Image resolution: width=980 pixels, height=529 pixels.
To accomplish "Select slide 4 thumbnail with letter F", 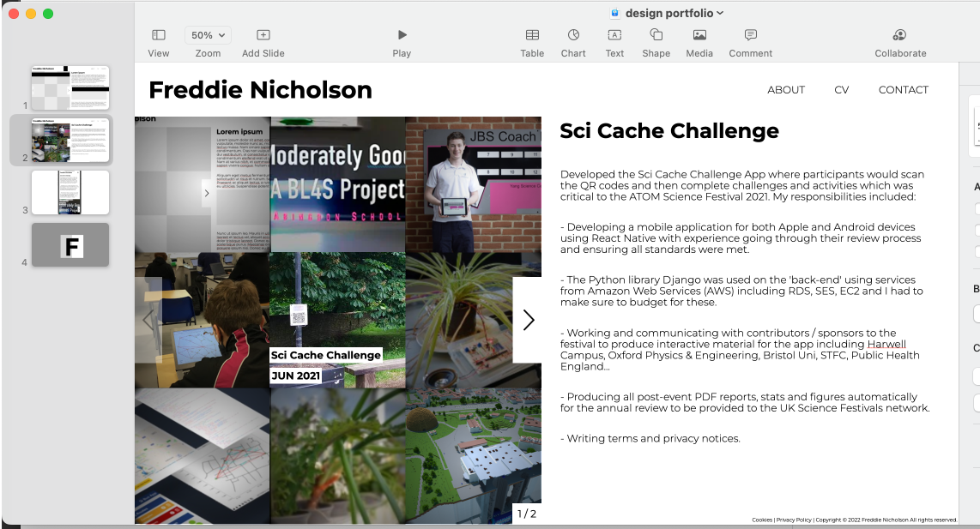I will (70, 245).
